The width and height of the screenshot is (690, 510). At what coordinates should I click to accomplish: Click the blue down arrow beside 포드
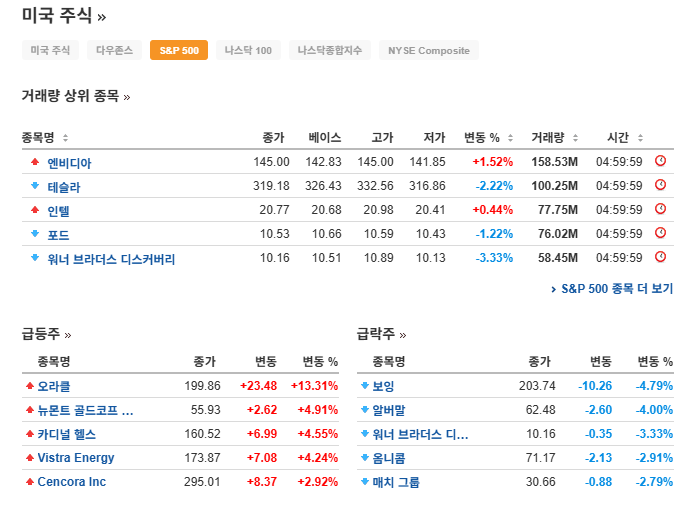tap(35, 234)
